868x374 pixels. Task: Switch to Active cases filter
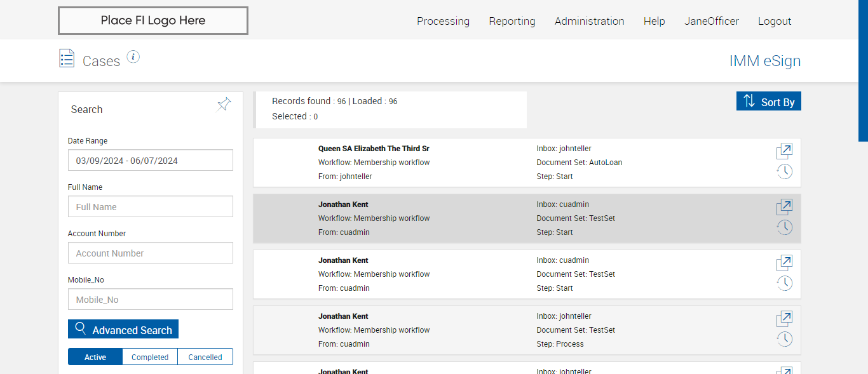pyautogui.click(x=95, y=357)
